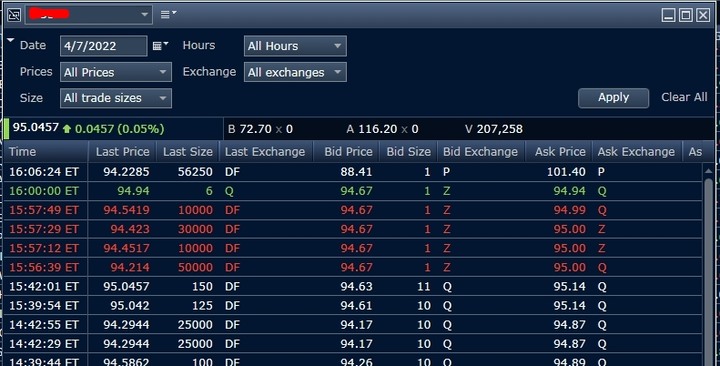Open the Size dropdown showing All trade sizes
Image resolution: width=720 pixels, height=366 pixels.
tap(116, 98)
